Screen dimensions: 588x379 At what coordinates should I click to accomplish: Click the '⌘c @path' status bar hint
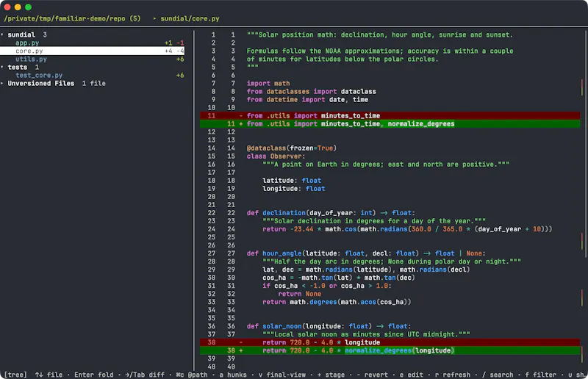click(x=192, y=375)
